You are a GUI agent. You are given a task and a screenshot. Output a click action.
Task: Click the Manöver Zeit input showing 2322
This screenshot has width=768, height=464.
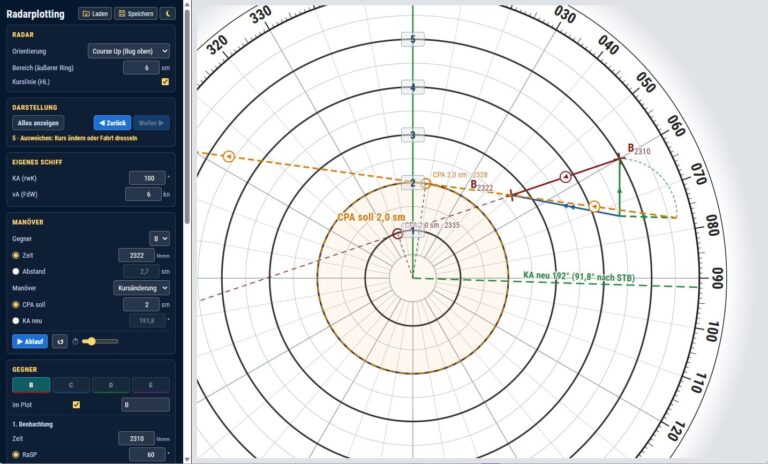click(x=137, y=255)
